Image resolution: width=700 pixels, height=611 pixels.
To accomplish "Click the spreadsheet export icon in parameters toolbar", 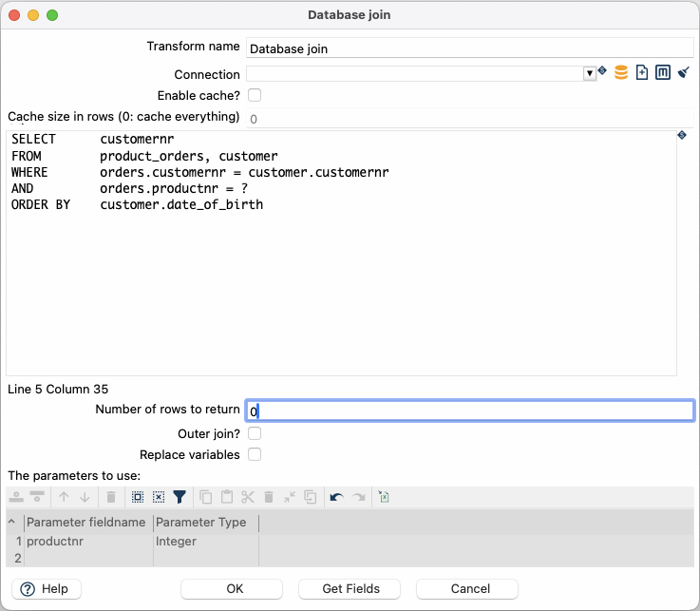I will tap(384, 497).
